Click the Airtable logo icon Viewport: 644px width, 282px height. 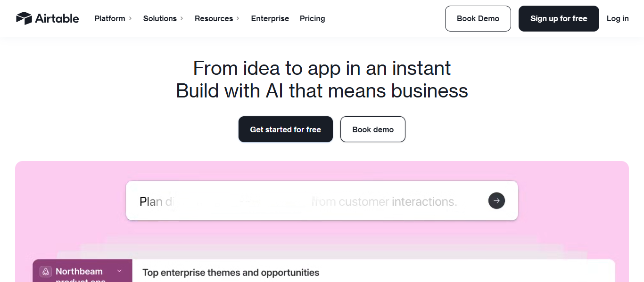click(24, 18)
